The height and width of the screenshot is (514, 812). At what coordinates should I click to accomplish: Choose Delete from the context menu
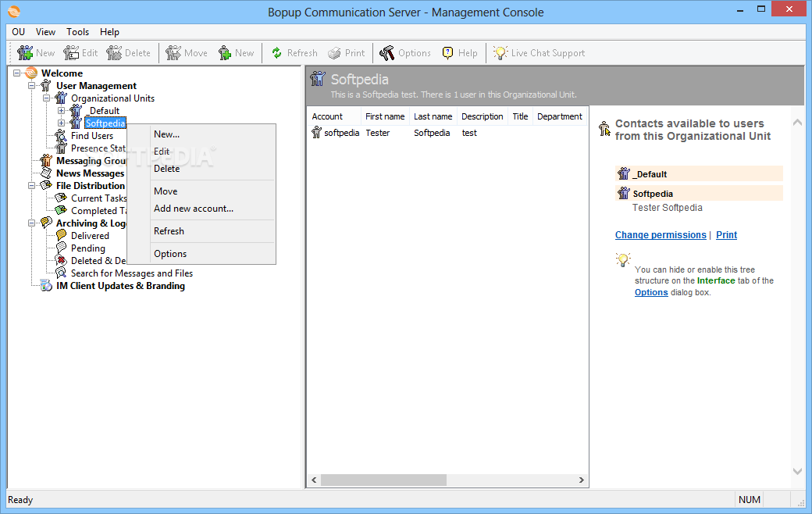tap(201, 169)
